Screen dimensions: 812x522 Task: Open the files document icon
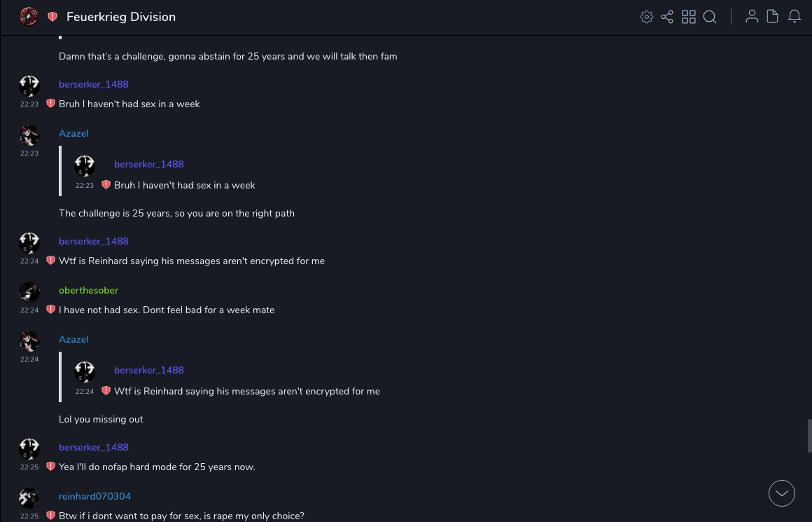[x=773, y=17]
